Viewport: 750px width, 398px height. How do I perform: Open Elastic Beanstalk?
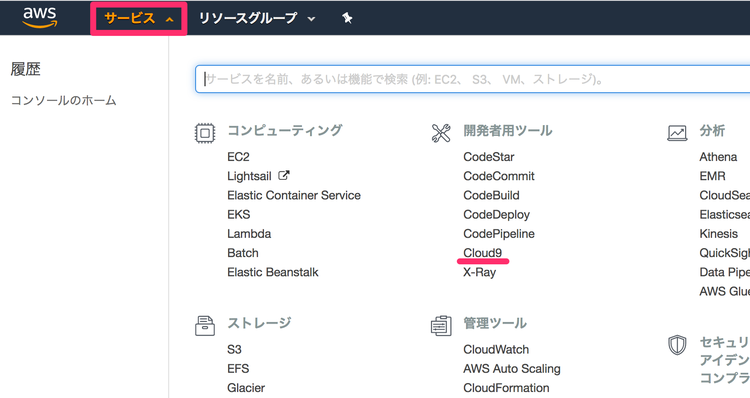[x=273, y=272]
